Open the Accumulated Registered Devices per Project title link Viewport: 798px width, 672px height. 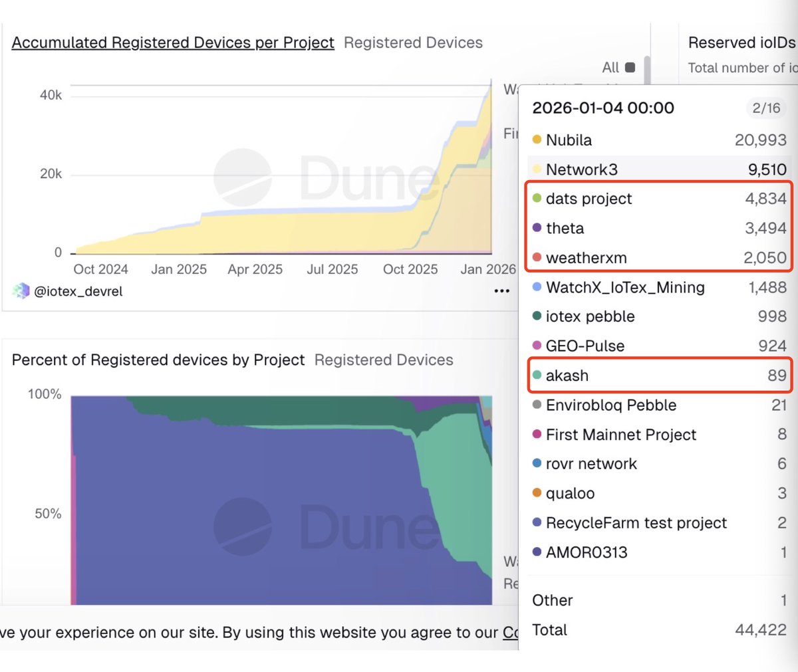pyautogui.click(x=173, y=43)
